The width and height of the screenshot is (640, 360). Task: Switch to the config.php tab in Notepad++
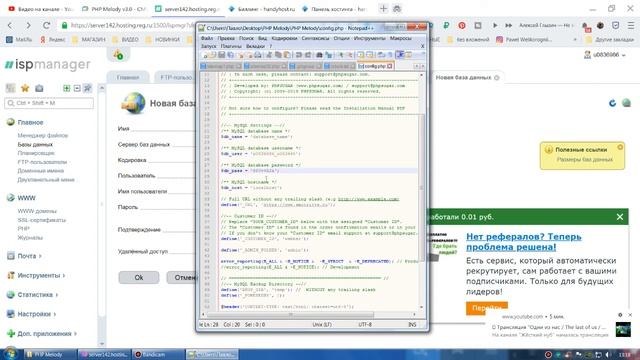coord(375,66)
